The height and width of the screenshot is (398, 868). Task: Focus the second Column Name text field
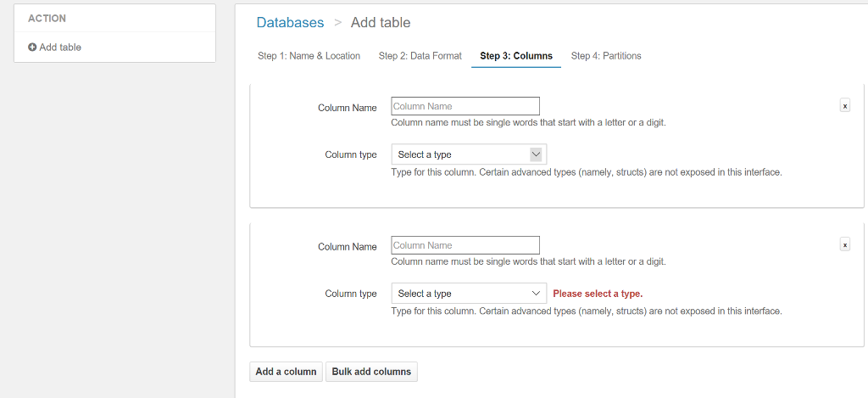(x=465, y=245)
